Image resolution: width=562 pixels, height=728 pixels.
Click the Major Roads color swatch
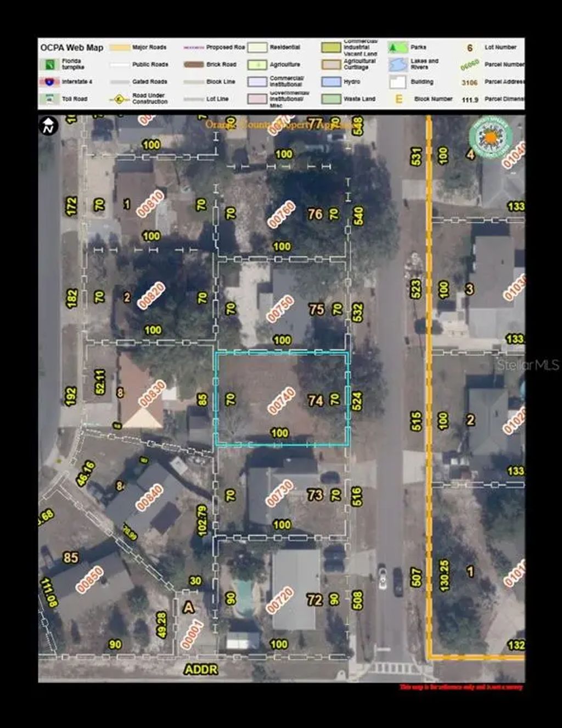coord(120,48)
